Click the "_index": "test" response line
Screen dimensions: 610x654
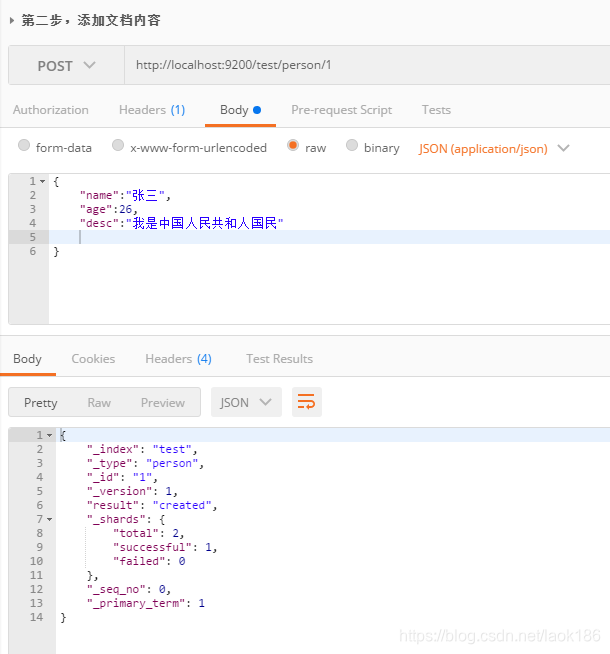pos(142,449)
